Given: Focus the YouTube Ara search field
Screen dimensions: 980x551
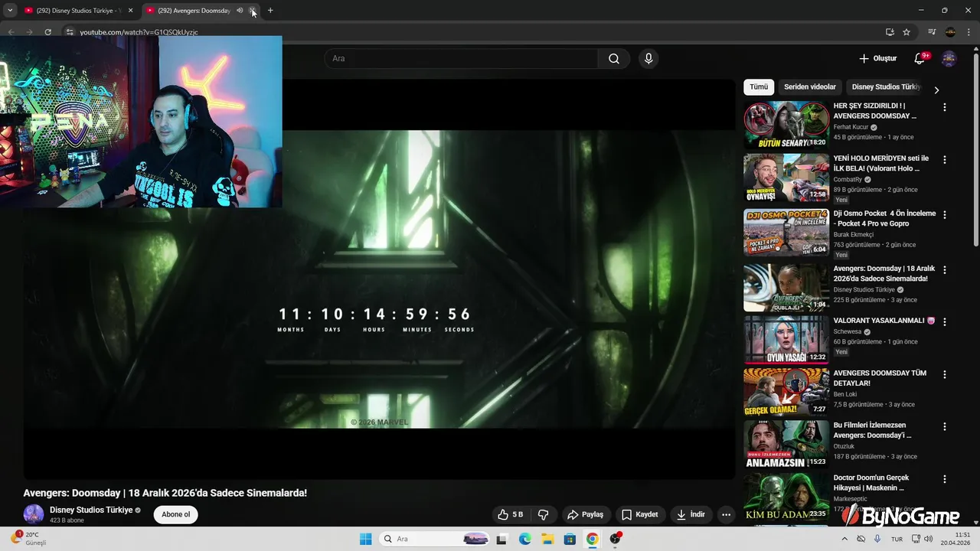Looking at the screenshot, I should click(462, 59).
